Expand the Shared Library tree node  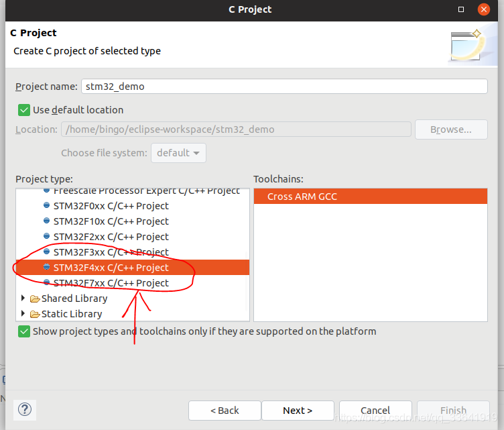click(x=24, y=299)
